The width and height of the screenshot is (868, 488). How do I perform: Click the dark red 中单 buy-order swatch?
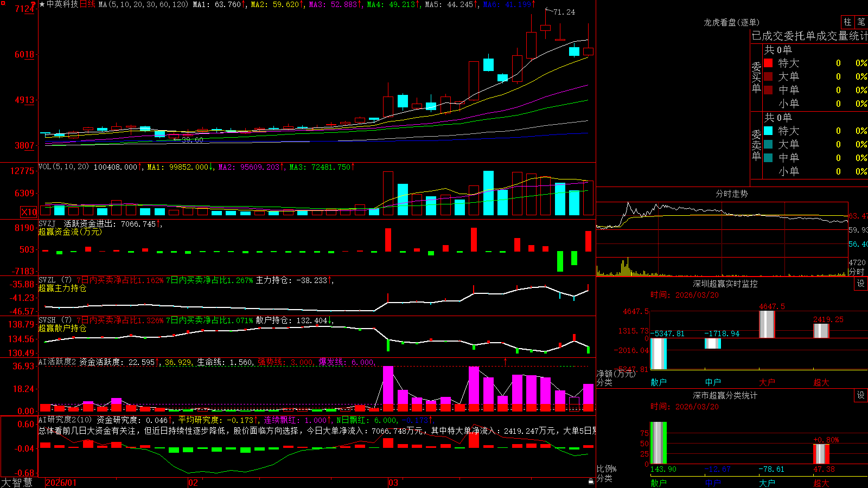[x=768, y=90]
